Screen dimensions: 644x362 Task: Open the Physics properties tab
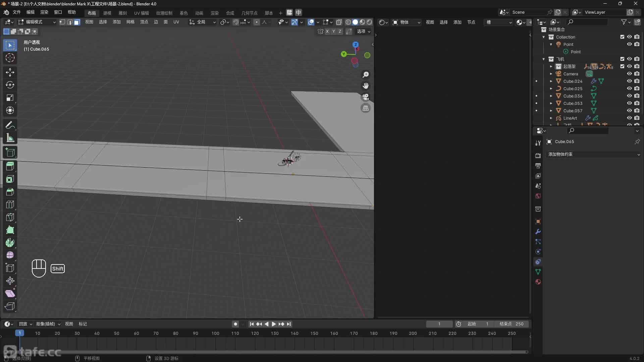click(538, 252)
